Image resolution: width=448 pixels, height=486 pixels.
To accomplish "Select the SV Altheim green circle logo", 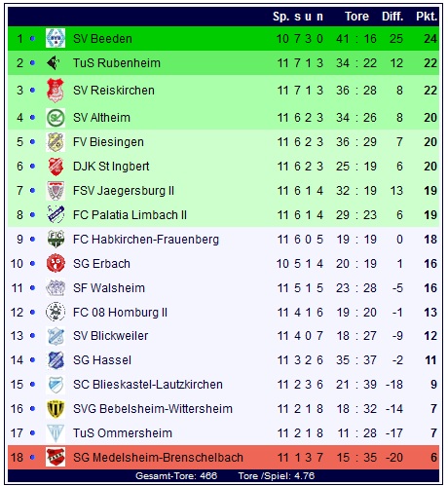I will click(x=56, y=118).
